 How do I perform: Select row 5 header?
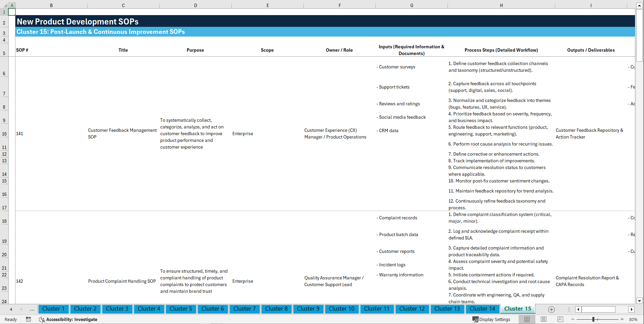click(4, 50)
